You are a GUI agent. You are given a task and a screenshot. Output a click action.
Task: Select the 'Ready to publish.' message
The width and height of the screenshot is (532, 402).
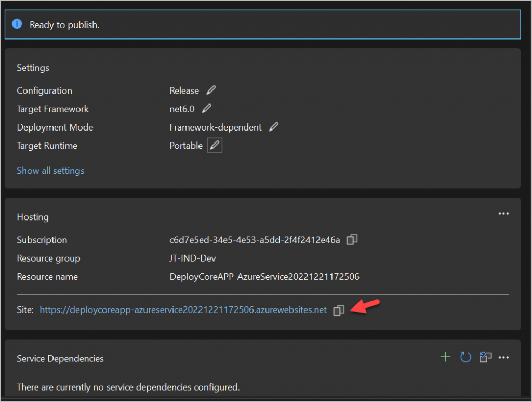point(64,25)
